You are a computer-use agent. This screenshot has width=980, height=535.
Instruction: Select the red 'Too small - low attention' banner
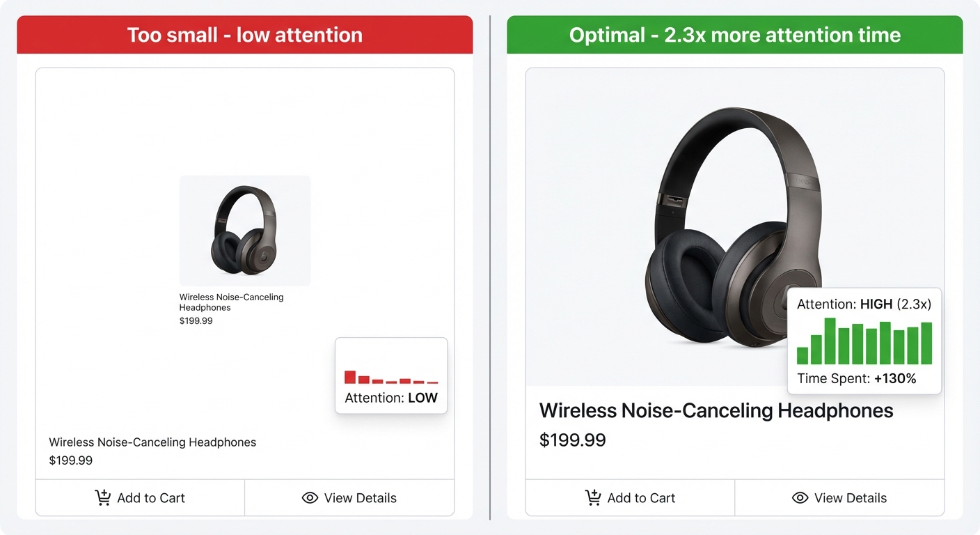click(245, 35)
